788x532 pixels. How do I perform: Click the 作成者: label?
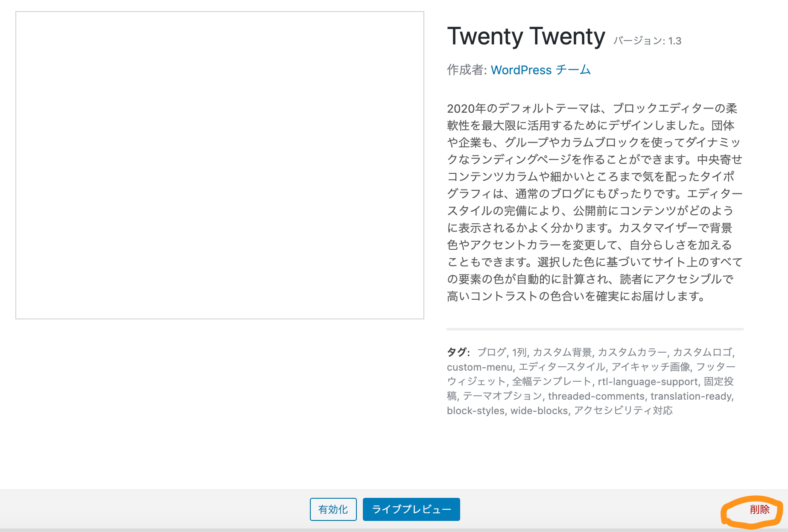point(467,70)
